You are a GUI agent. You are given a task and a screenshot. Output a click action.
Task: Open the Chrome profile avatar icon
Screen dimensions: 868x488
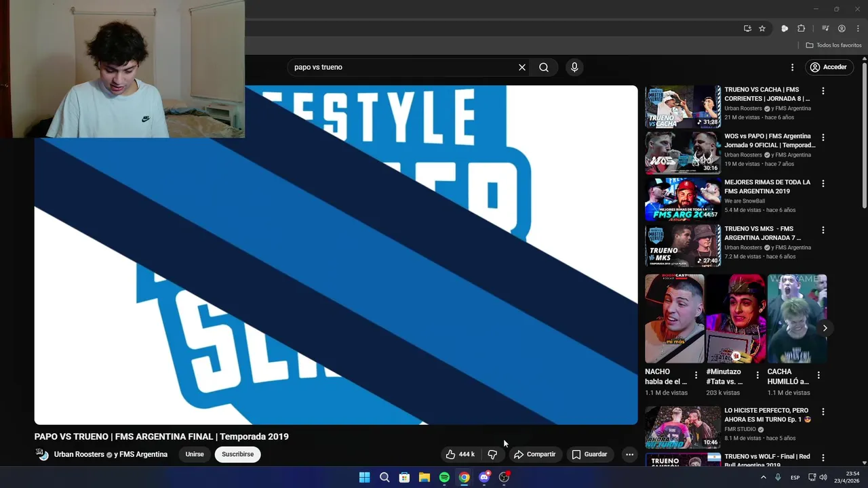click(842, 28)
